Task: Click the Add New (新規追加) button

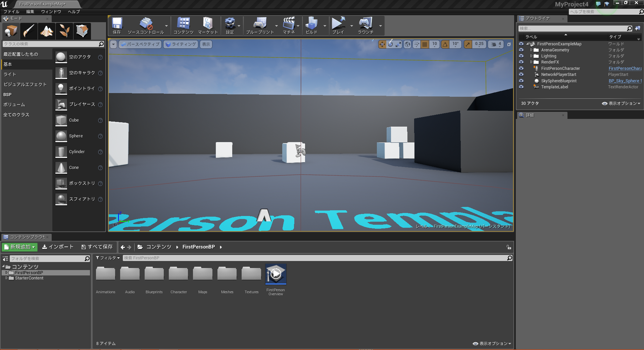Action: [x=20, y=247]
